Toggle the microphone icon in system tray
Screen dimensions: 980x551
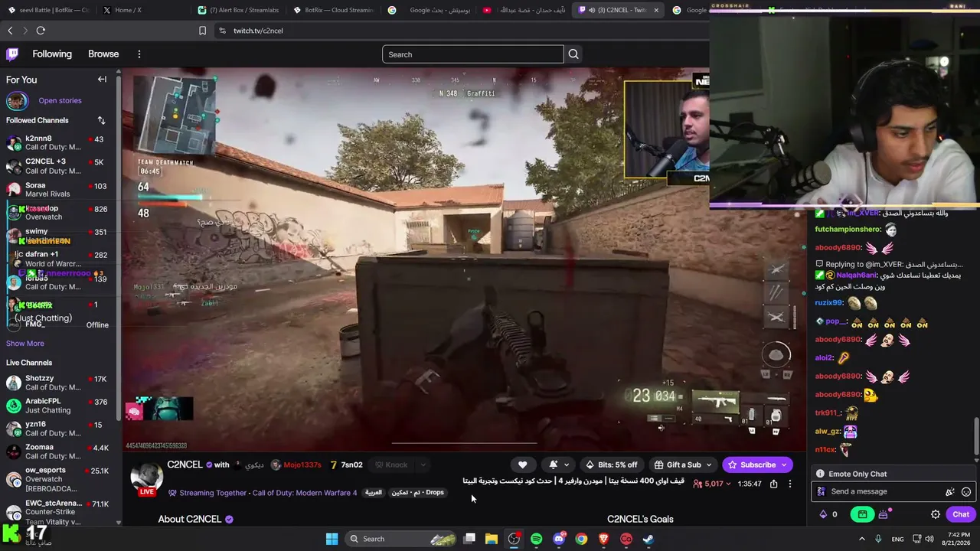point(878,539)
